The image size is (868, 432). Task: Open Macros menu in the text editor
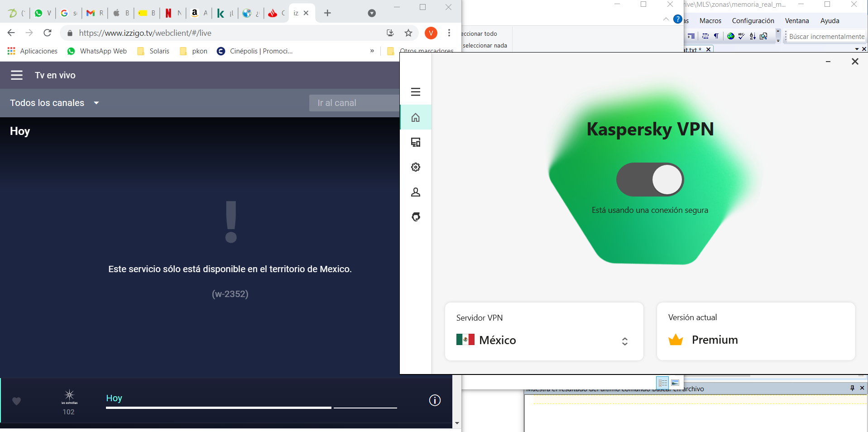[x=710, y=21]
